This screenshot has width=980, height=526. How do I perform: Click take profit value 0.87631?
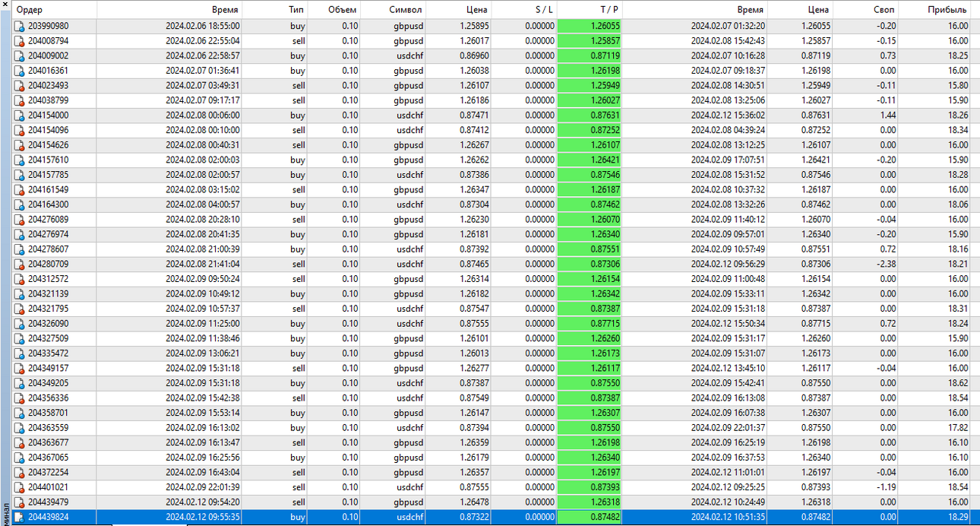tap(605, 116)
